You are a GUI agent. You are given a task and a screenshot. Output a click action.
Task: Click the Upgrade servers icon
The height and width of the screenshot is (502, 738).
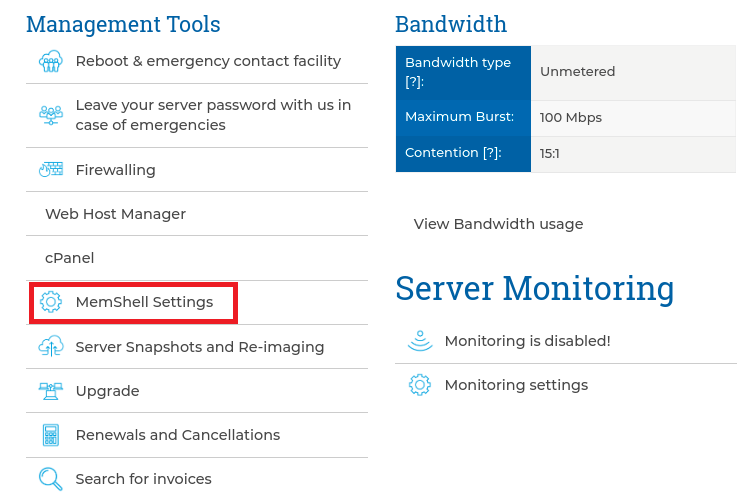(x=51, y=390)
